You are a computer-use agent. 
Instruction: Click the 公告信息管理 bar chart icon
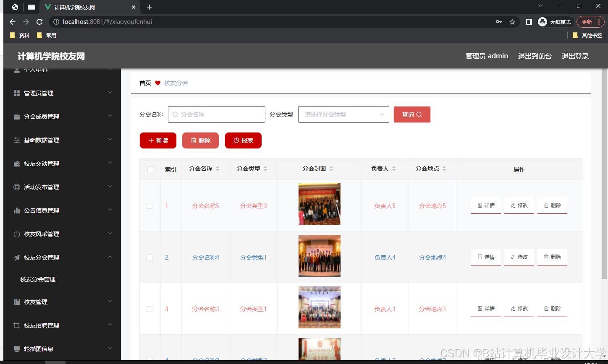[17, 211]
